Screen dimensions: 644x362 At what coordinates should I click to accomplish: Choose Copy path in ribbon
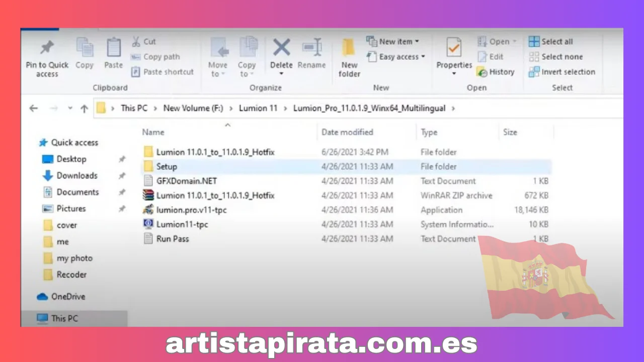click(155, 57)
